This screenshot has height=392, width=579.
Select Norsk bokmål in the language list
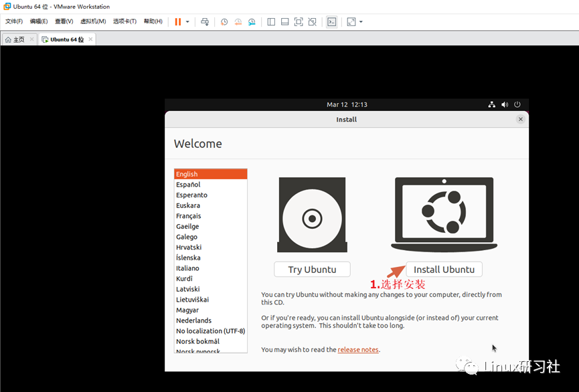(210, 341)
